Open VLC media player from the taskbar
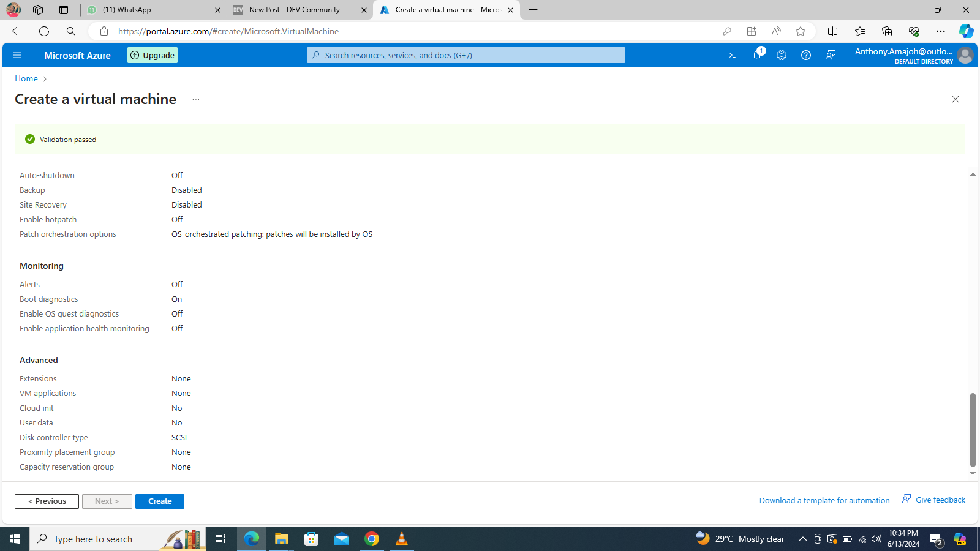The width and height of the screenshot is (980, 551). [x=402, y=539]
